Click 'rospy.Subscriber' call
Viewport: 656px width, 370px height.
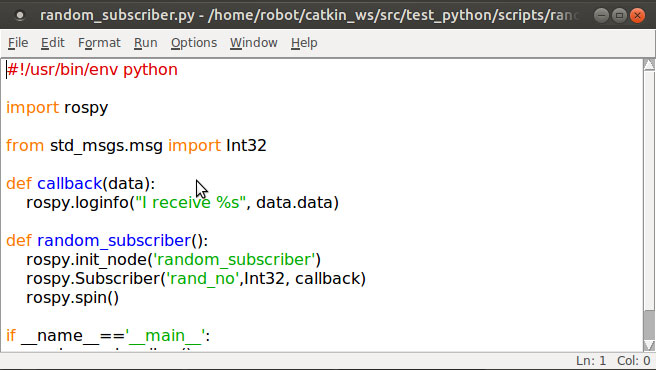93,279
